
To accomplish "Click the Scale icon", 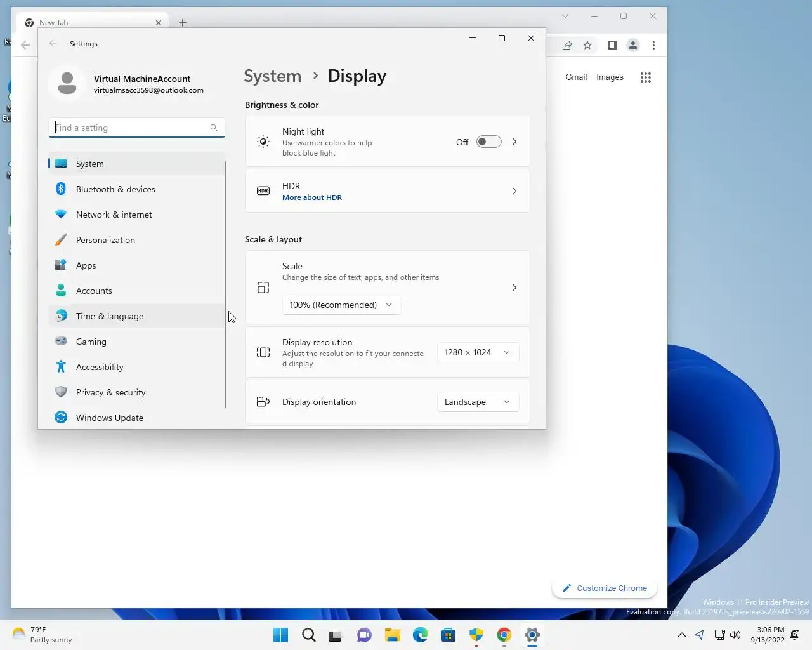I will coord(263,288).
